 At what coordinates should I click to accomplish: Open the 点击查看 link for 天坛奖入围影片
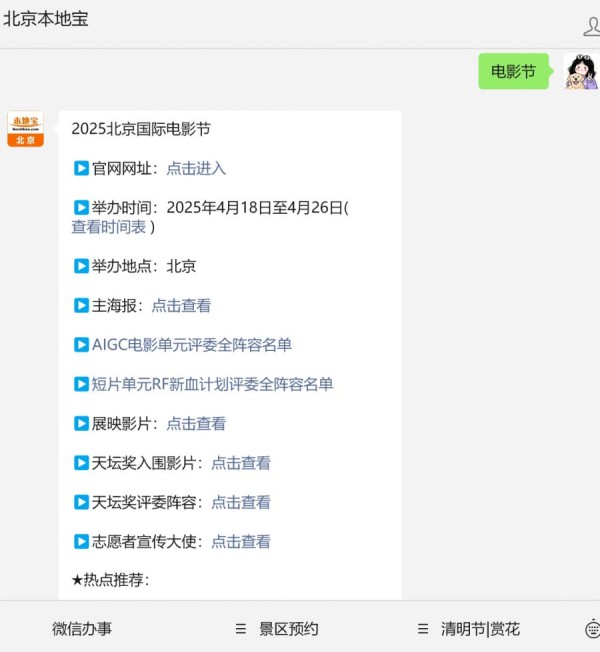[241, 463]
